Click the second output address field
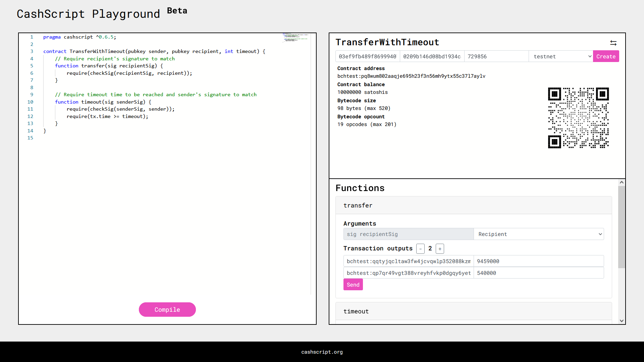644x362 pixels. point(409,273)
